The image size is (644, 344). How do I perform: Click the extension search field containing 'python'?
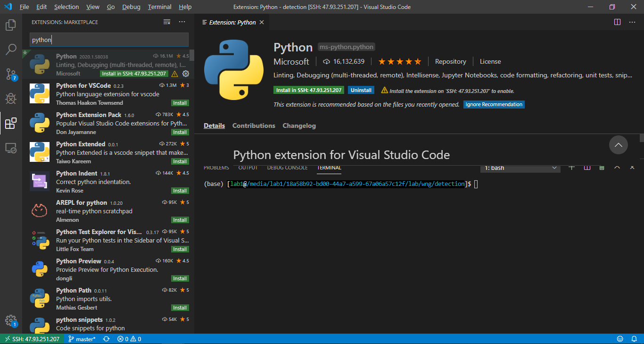pyautogui.click(x=109, y=40)
